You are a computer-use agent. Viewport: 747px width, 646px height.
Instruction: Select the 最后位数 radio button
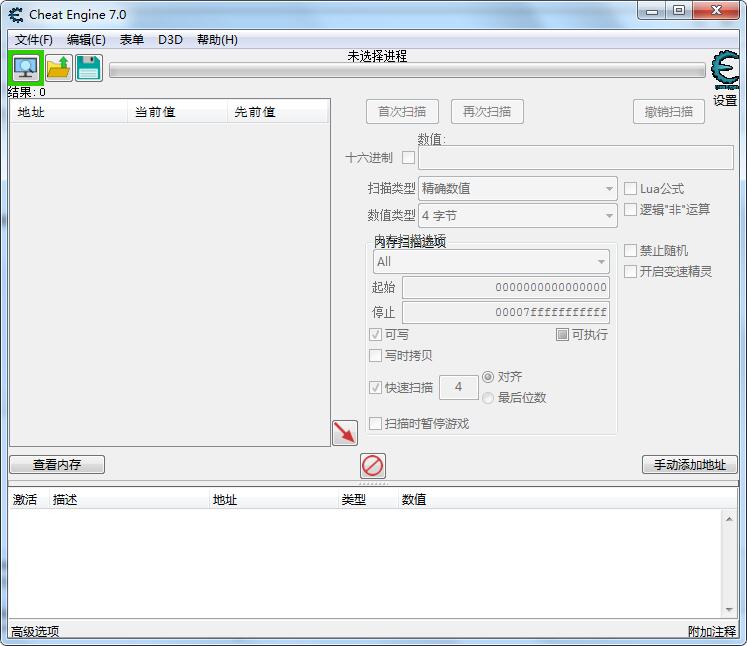pos(488,398)
